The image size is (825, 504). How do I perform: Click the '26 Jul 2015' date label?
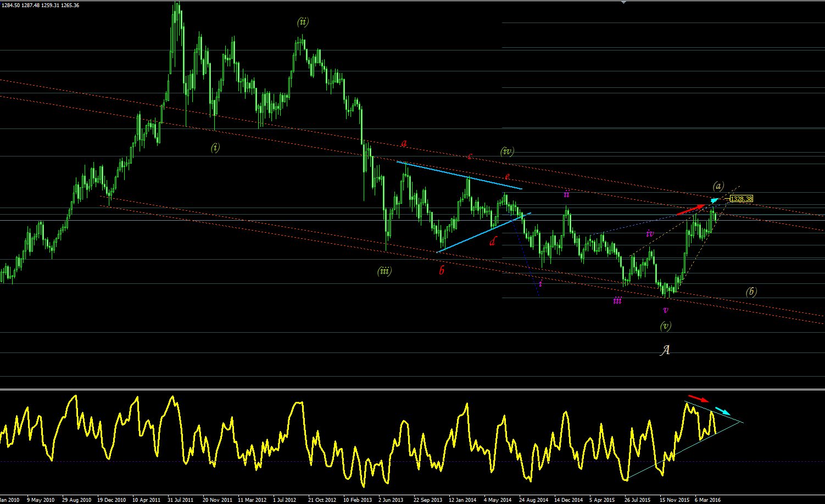pos(637,500)
